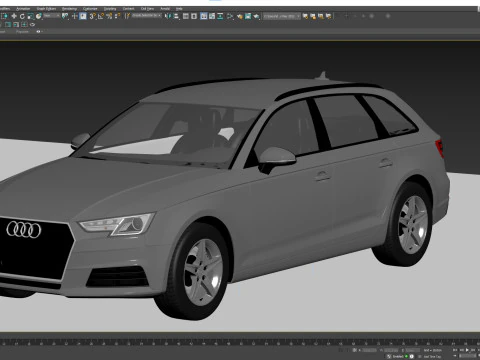The height and width of the screenshot is (360, 480).
Task: Open the reference coordinate system dropdown
Action: pos(52,16)
